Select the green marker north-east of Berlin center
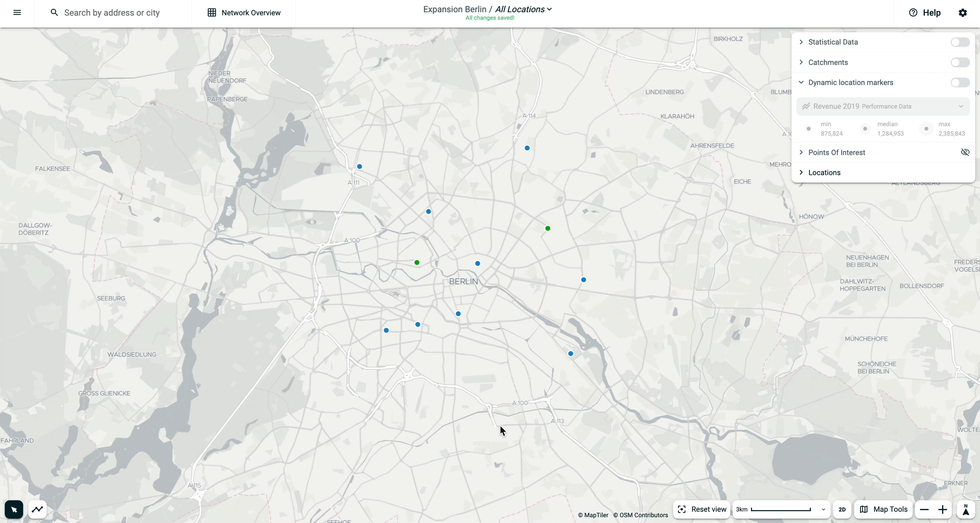 [x=548, y=229]
